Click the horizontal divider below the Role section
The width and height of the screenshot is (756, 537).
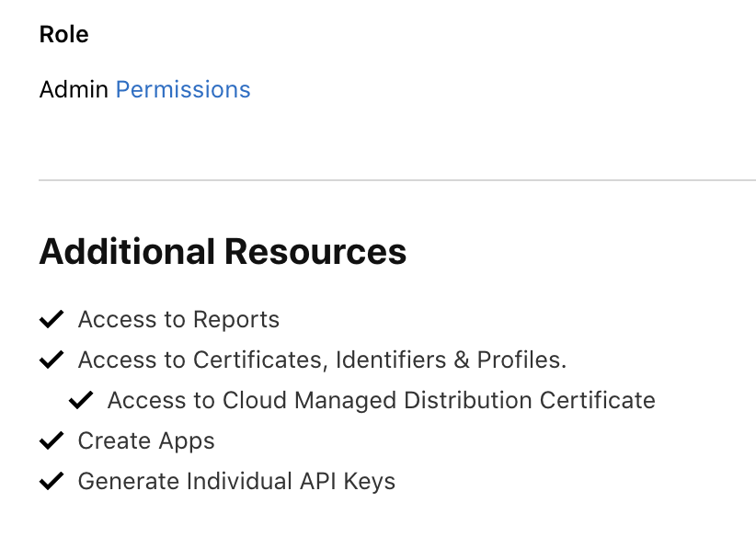[x=396, y=180]
